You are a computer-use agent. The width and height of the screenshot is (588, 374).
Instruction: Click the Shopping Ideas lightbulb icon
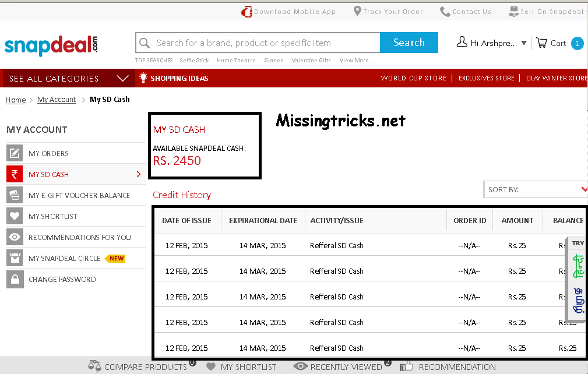[143, 77]
